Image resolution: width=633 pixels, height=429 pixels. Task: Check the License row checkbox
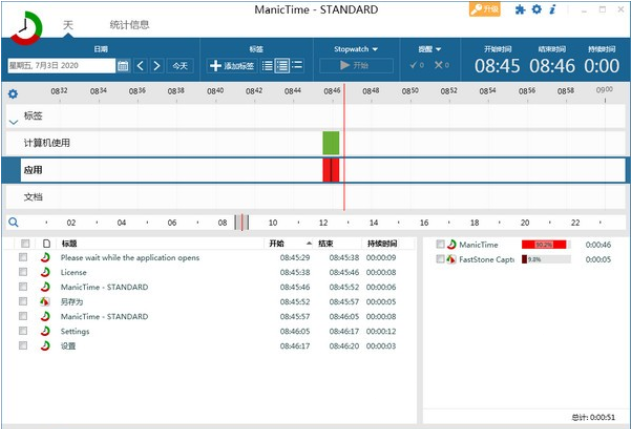click(23, 272)
